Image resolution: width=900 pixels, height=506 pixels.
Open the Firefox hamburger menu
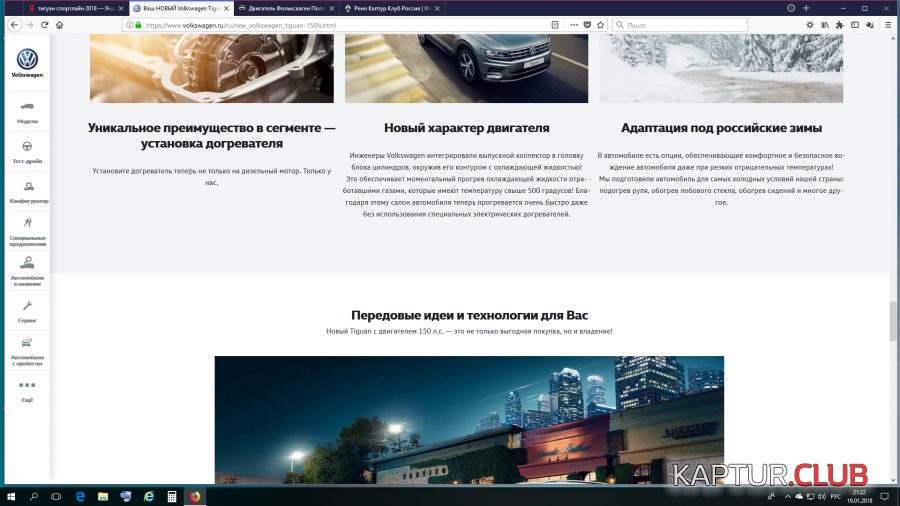click(888, 25)
